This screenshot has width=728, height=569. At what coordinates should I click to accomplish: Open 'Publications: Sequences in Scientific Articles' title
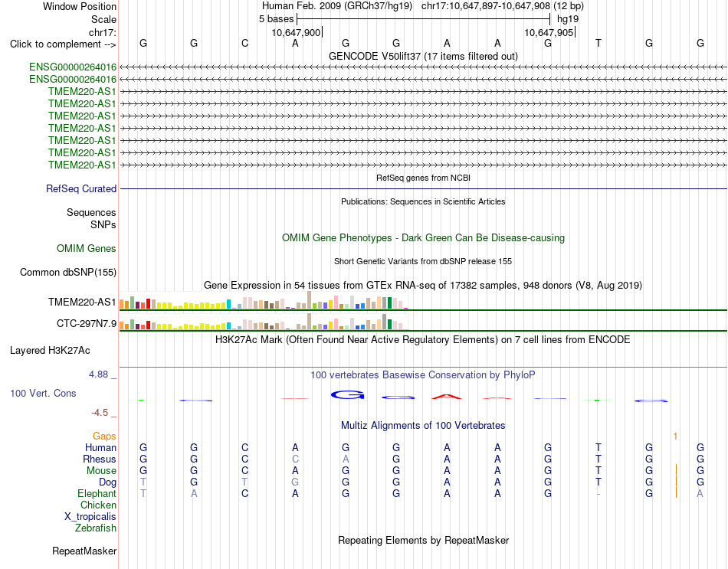423,201
